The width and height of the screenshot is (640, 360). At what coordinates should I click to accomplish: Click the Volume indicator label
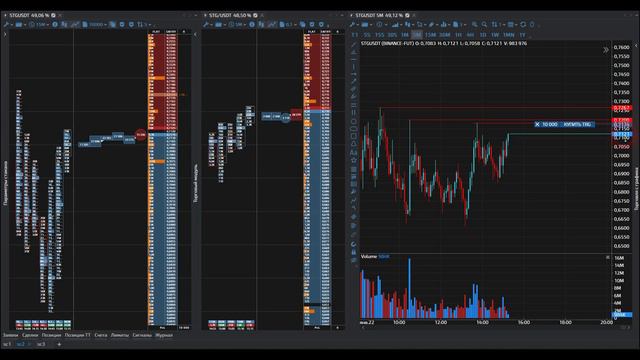click(x=369, y=256)
